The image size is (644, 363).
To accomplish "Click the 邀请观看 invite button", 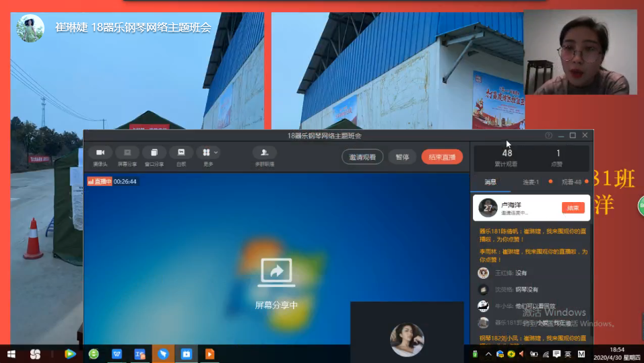I will point(362,157).
